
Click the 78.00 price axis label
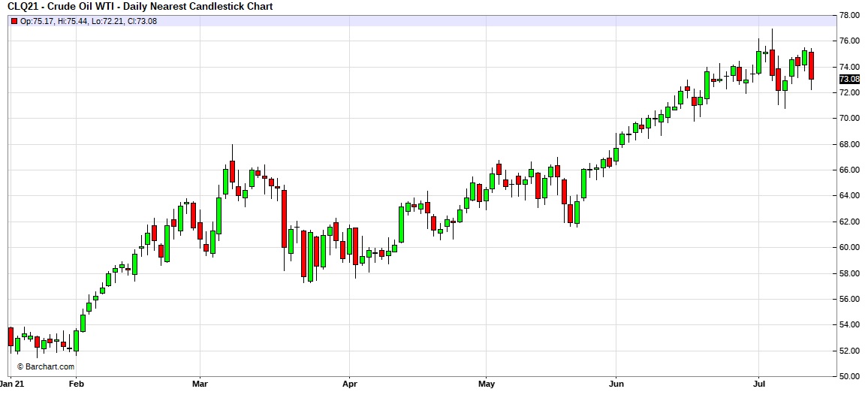tap(849, 16)
